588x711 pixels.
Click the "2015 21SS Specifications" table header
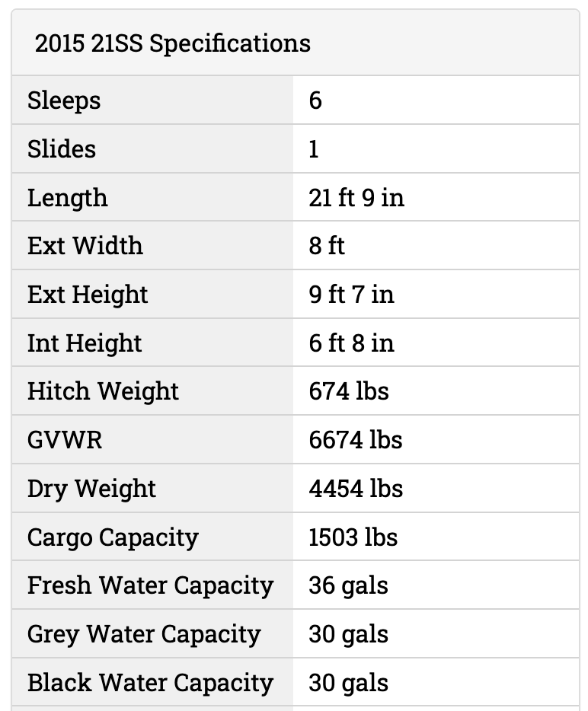pyautogui.click(x=173, y=43)
